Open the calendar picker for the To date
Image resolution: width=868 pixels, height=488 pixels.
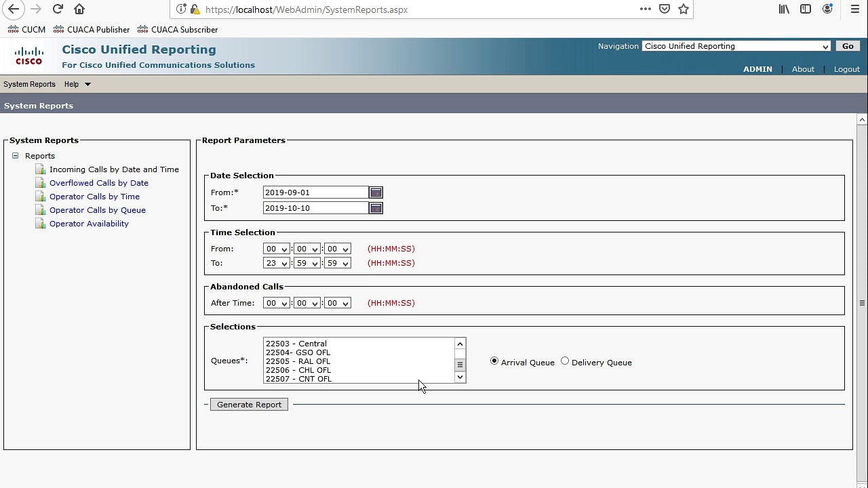coord(376,208)
